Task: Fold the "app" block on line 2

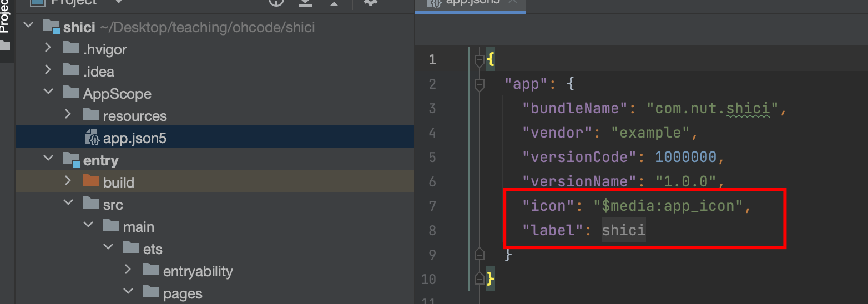Action: [480, 84]
